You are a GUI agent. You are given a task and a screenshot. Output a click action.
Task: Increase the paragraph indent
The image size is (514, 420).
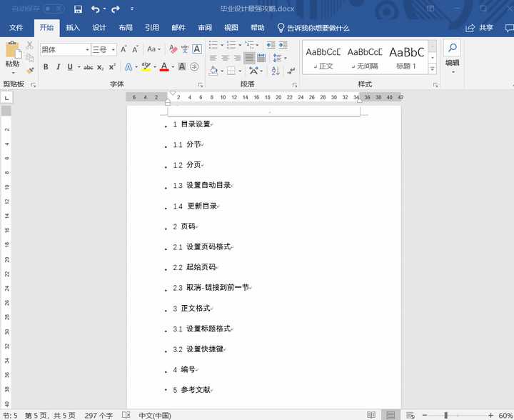tap(283, 45)
